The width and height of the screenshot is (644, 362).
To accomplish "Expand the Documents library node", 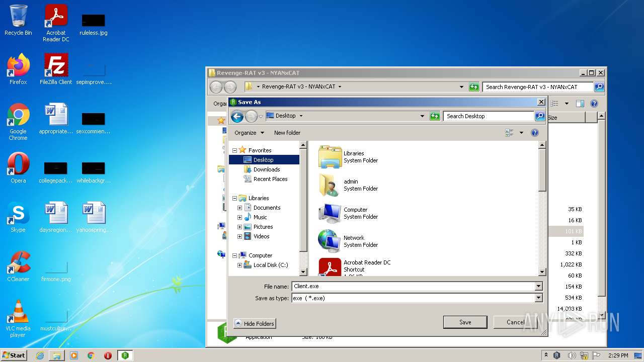I will pyautogui.click(x=240, y=208).
